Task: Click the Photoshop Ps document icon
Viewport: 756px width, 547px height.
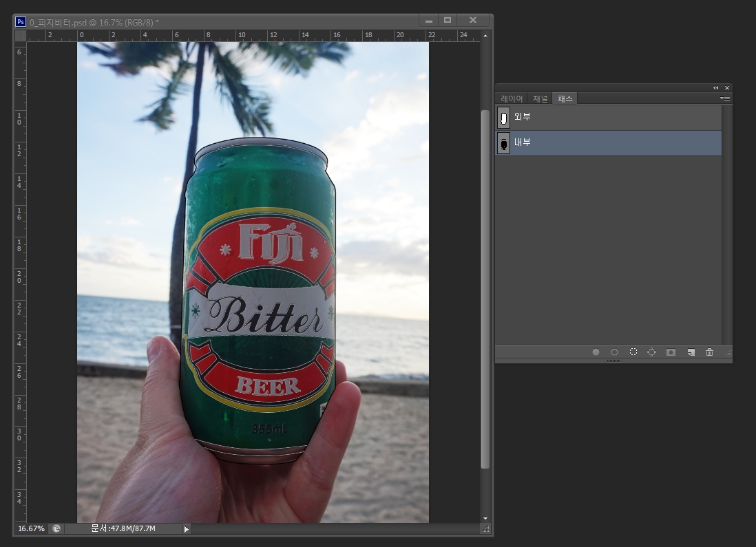Action: tap(21, 22)
